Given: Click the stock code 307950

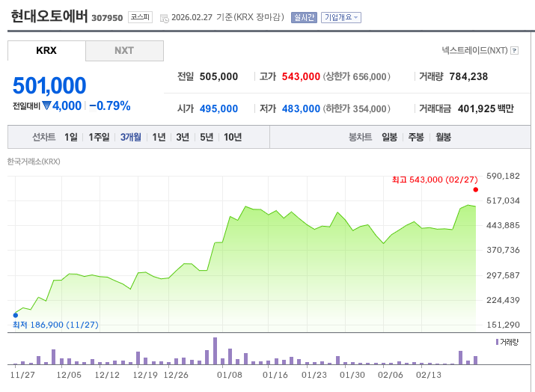Looking at the screenshot, I should (x=107, y=18).
